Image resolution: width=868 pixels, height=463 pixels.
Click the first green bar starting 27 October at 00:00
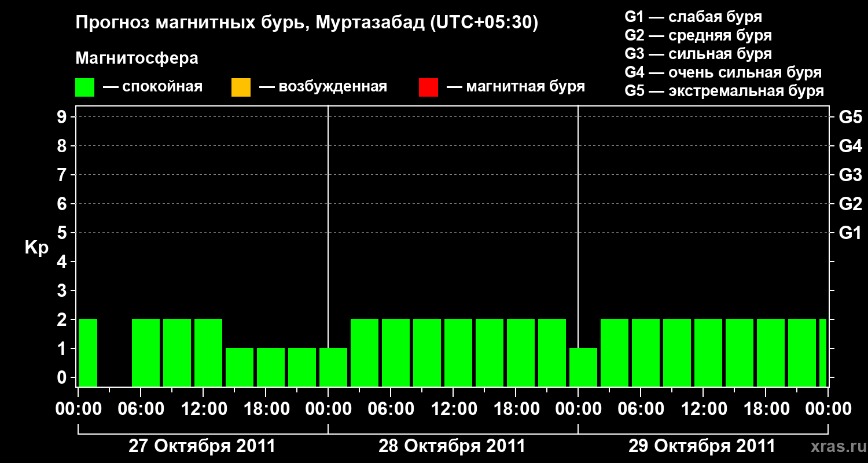(x=88, y=352)
